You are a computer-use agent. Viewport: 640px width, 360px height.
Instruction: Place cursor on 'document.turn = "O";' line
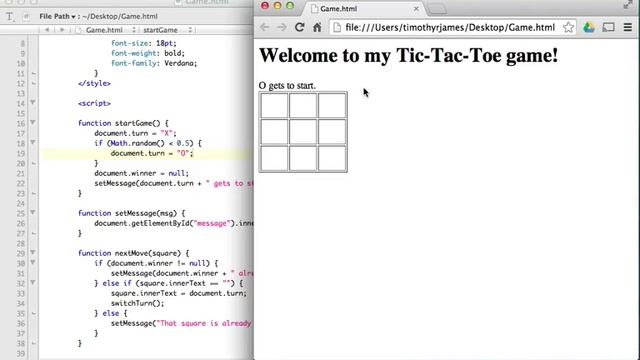pos(152,153)
